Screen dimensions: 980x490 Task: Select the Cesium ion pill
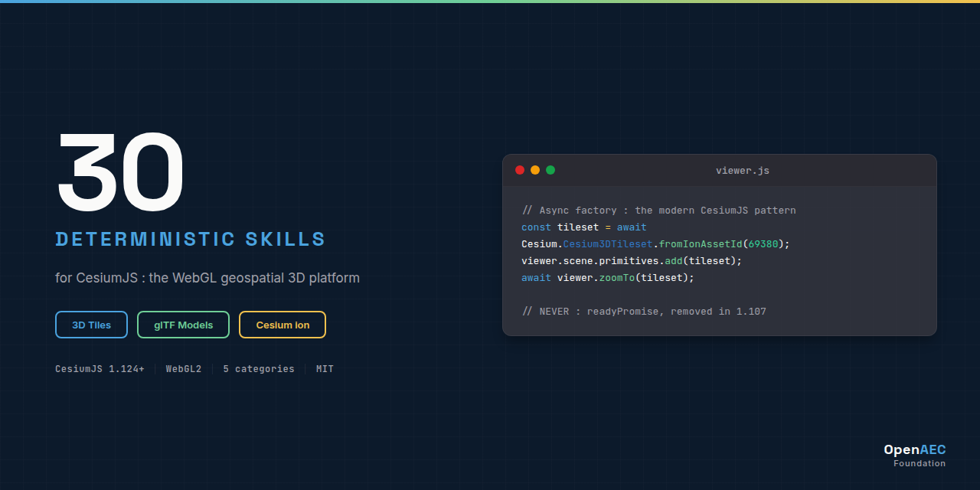[283, 325]
